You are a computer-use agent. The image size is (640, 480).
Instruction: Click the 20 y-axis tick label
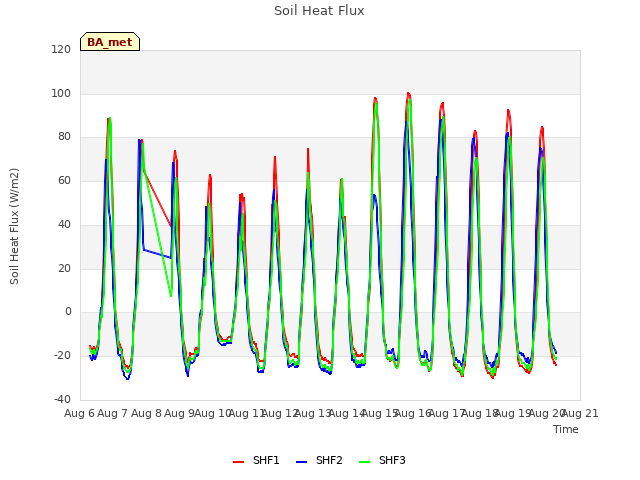coord(64,269)
